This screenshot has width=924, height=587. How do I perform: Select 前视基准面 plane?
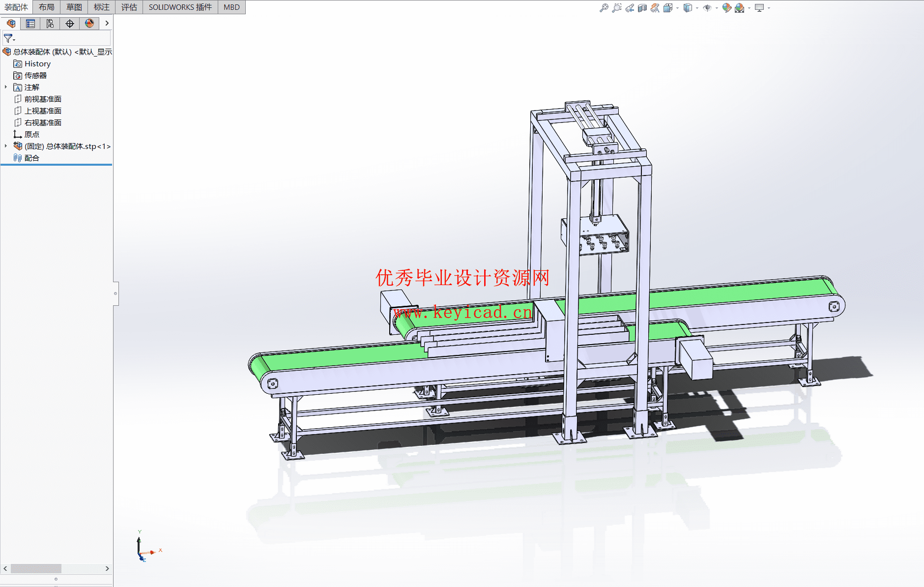tap(43, 99)
